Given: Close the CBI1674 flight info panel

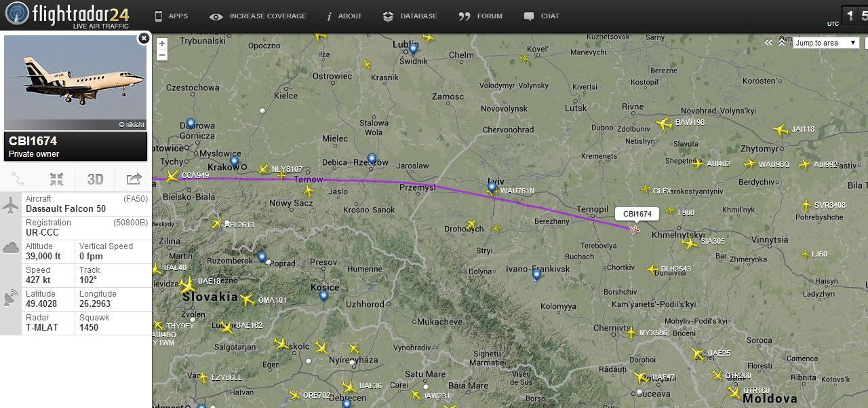Looking at the screenshot, I should (144, 39).
